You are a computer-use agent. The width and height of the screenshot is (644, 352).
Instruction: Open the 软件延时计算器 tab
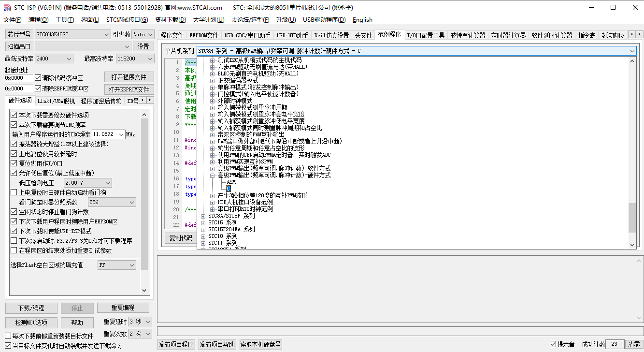point(552,35)
